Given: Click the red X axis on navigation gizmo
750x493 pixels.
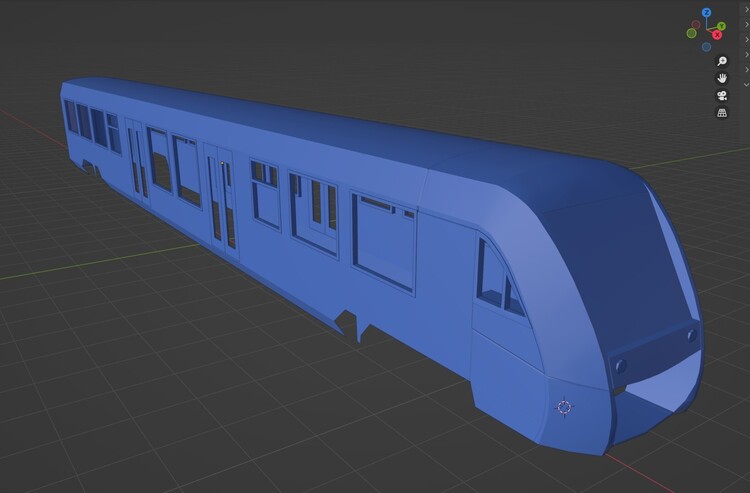Looking at the screenshot, I should coord(717,35).
